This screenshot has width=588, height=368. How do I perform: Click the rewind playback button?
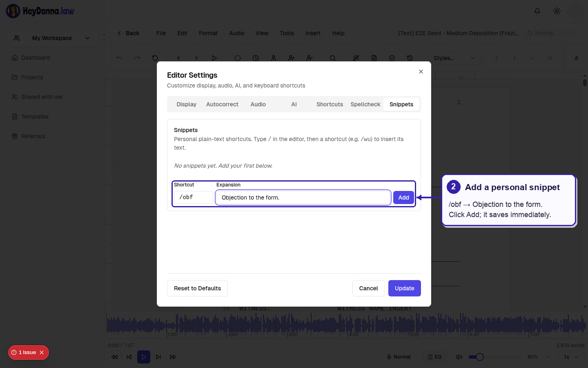[x=114, y=357]
